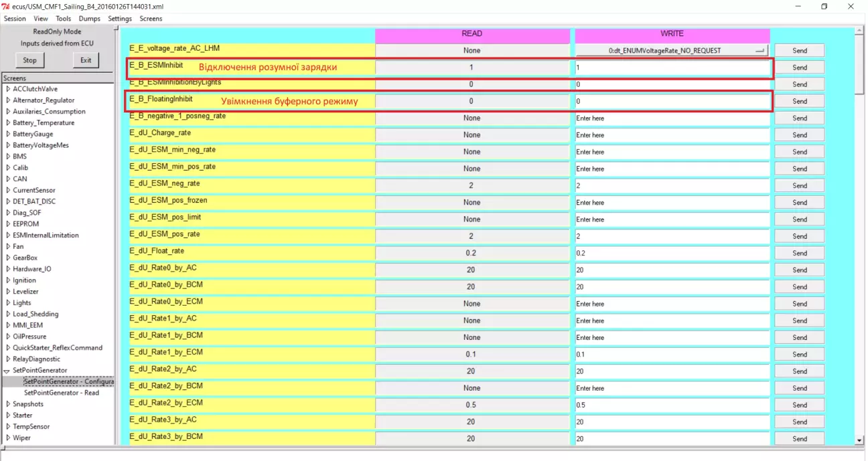Edit the E_dU_ESM_pos_rate write field
Viewport: 868px width, 461px height.
point(672,236)
